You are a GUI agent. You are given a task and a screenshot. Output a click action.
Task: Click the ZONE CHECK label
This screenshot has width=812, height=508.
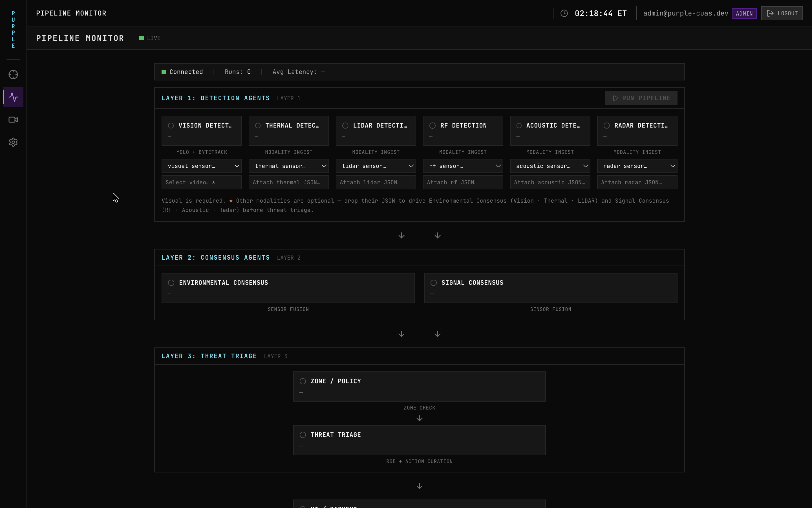pos(420,408)
